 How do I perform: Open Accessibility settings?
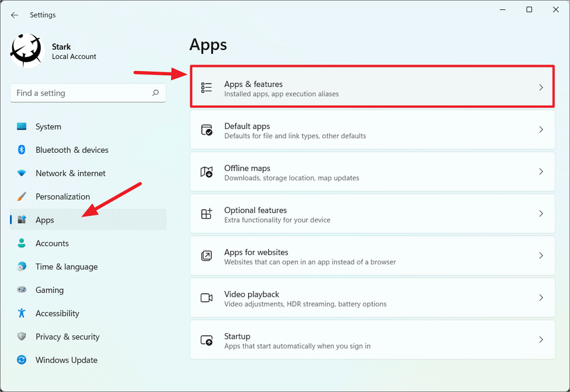coord(88,313)
